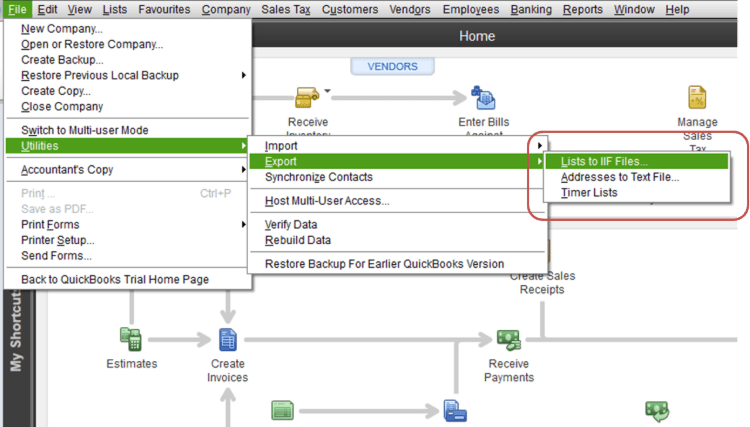Screen dimensions: 750x427
Task: Choose Restore Backup For Earlier QuickBooks Version
Action: point(385,264)
